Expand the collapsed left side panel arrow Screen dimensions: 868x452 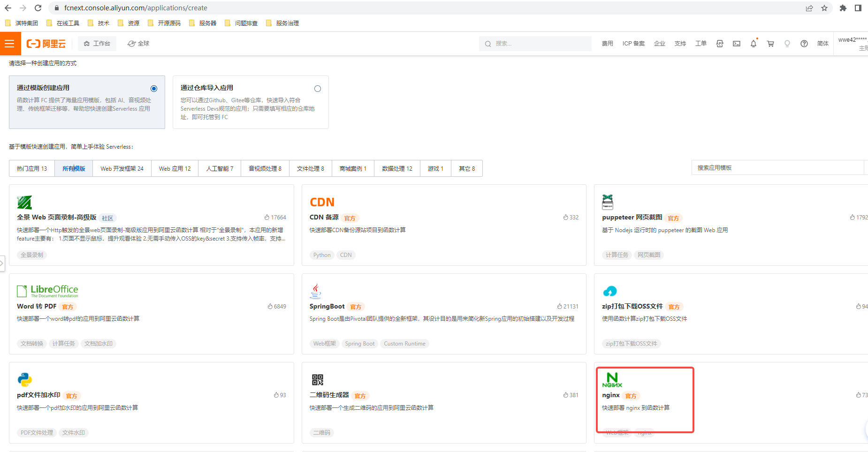click(2, 263)
